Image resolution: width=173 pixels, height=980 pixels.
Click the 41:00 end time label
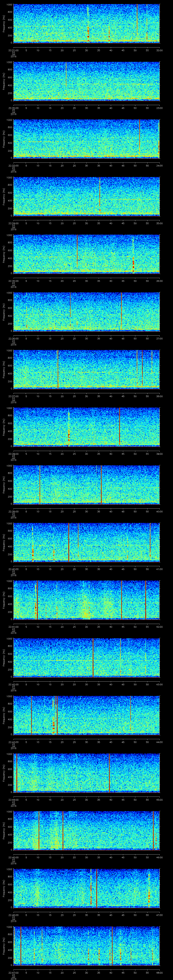pos(159,569)
